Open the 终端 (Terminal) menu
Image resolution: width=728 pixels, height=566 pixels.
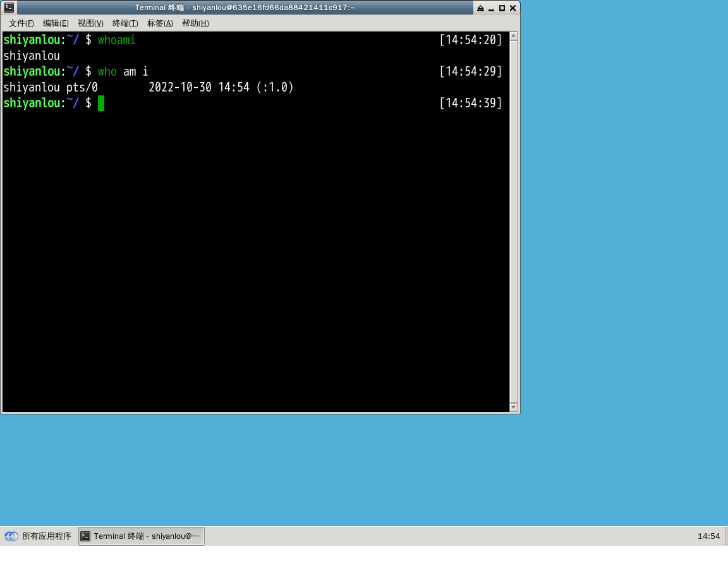click(x=125, y=23)
